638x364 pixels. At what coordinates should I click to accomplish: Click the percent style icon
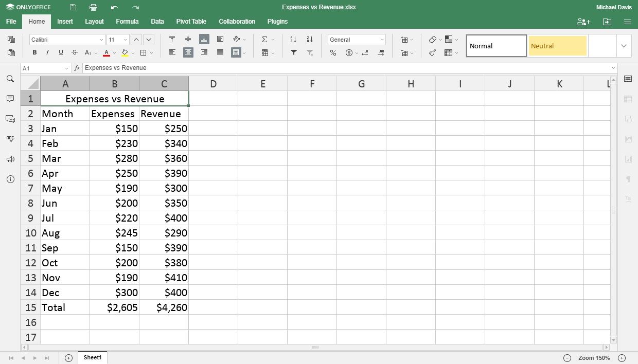(x=333, y=52)
